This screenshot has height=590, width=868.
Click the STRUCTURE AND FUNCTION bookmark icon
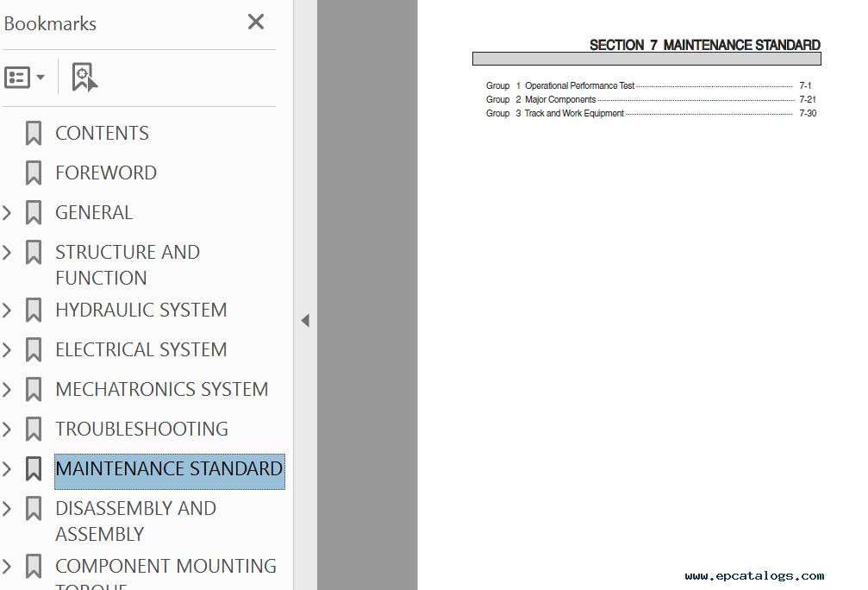[x=34, y=252]
